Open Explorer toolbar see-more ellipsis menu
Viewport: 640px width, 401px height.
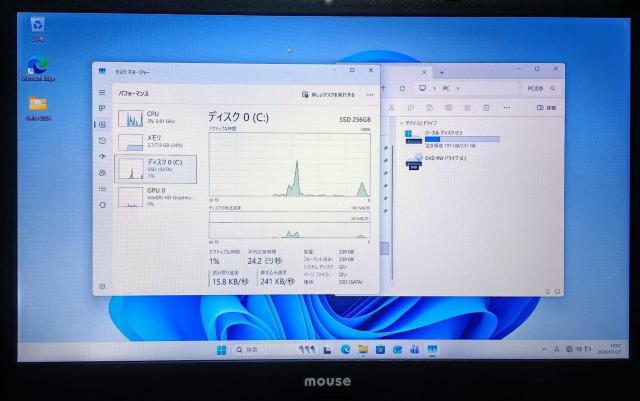[507, 108]
